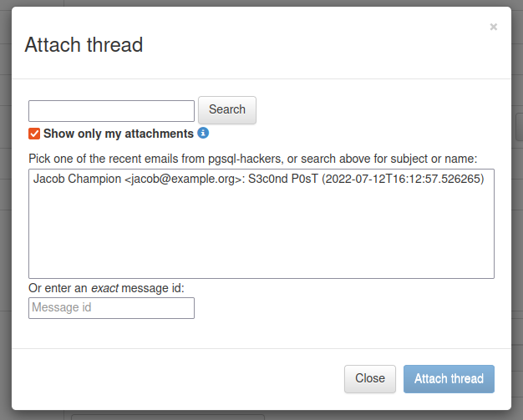Click the email timestamp 2022-07-12T16:12:57.526265

[x=403, y=179]
